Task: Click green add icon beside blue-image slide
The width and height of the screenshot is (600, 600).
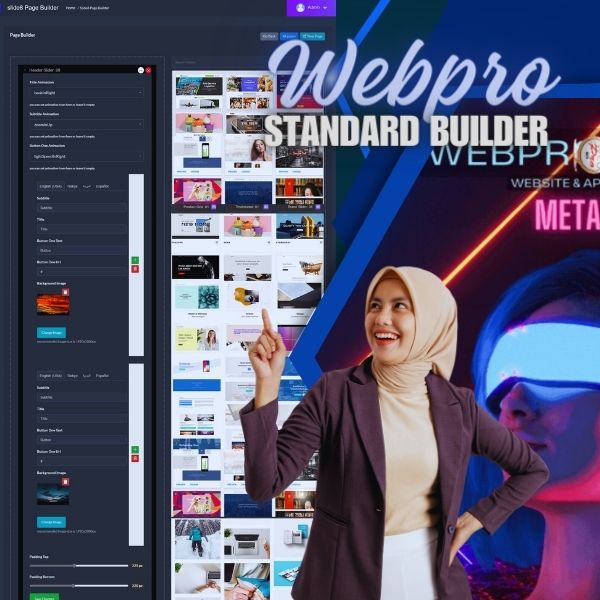Action: [x=135, y=450]
